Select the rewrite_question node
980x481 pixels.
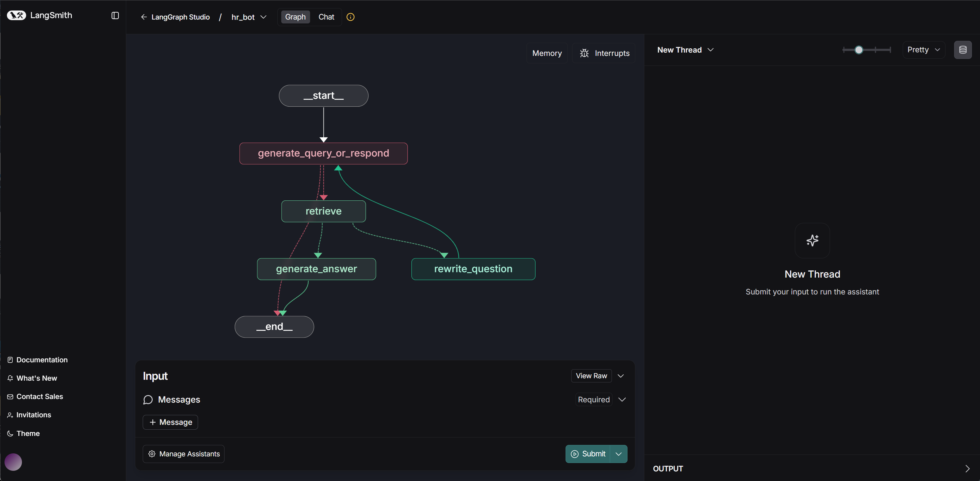coord(473,269)
